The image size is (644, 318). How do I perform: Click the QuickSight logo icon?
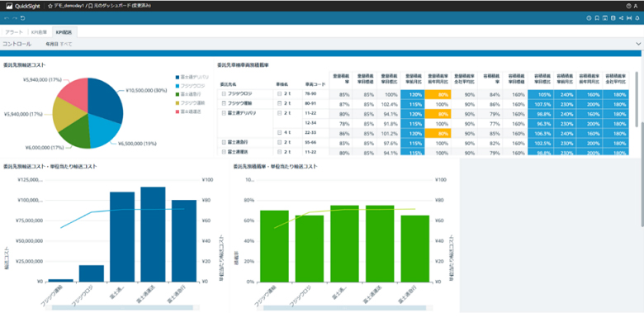[x=9, y=6]
